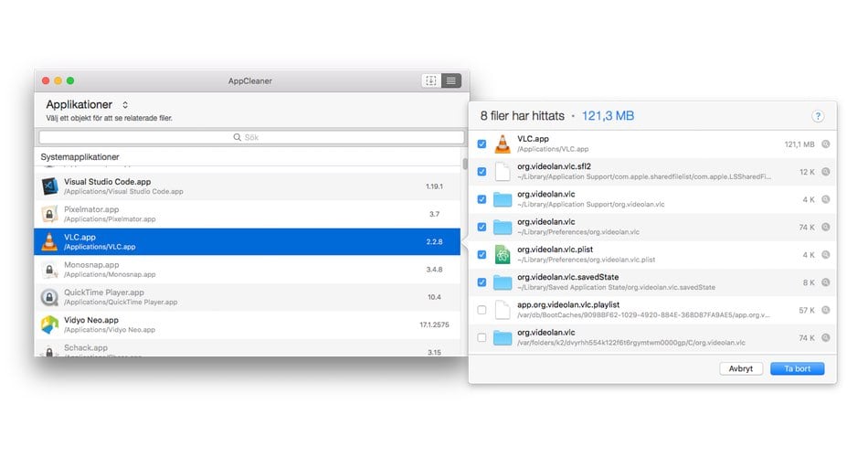Select QuickTime Player.app row

click(x=248, y=297)
